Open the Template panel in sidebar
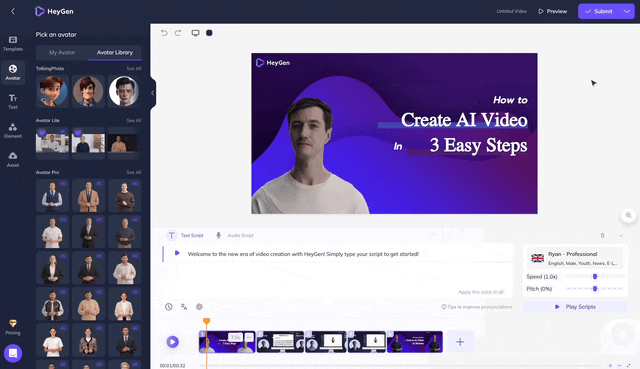Screen dimensions: 640x369 [x=13, y=43]
